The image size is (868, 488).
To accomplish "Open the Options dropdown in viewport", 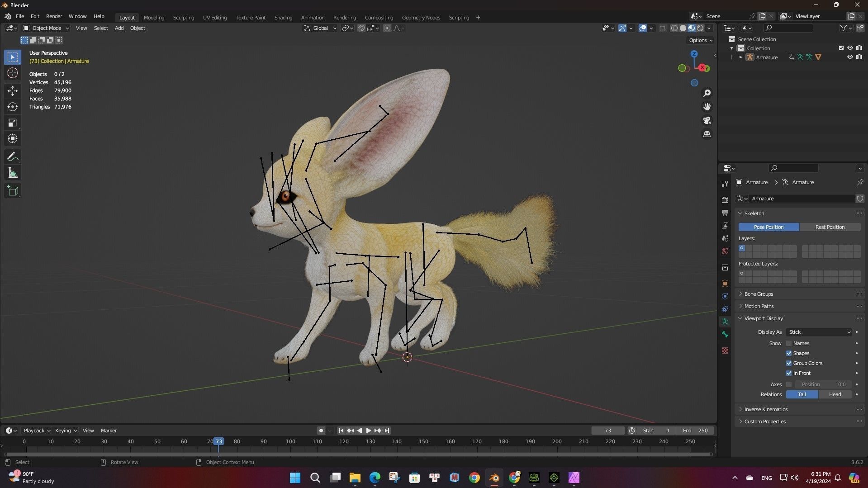I will click(x=701, y=40).
